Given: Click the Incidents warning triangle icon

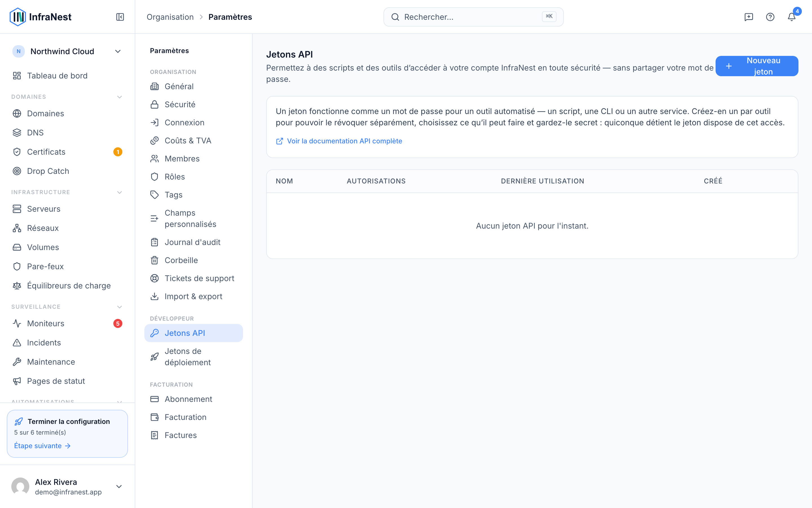Looking at the screenshot, I should [17, 343].
